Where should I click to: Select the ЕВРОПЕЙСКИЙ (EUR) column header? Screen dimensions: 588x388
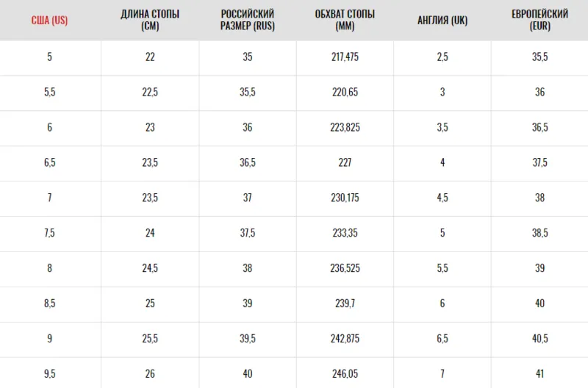(540, 20)
